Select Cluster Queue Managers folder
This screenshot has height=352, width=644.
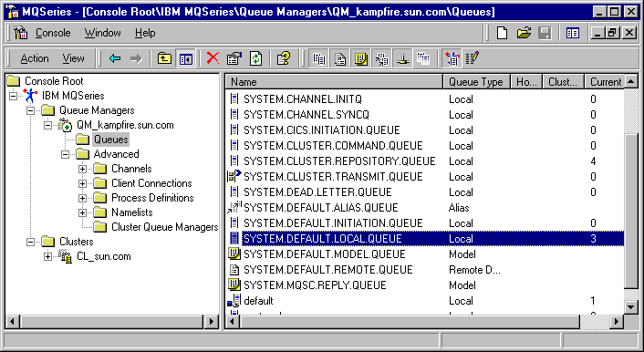click(165, 227)
